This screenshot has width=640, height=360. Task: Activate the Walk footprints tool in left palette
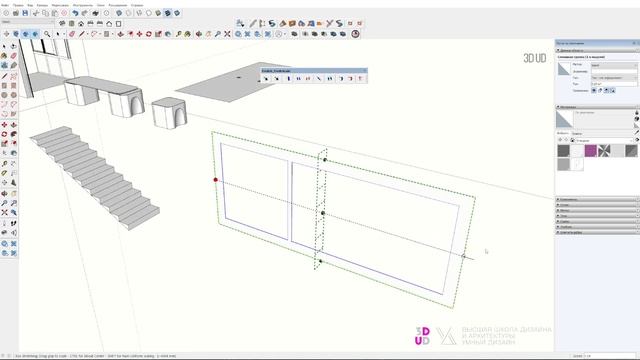(13, 223)
